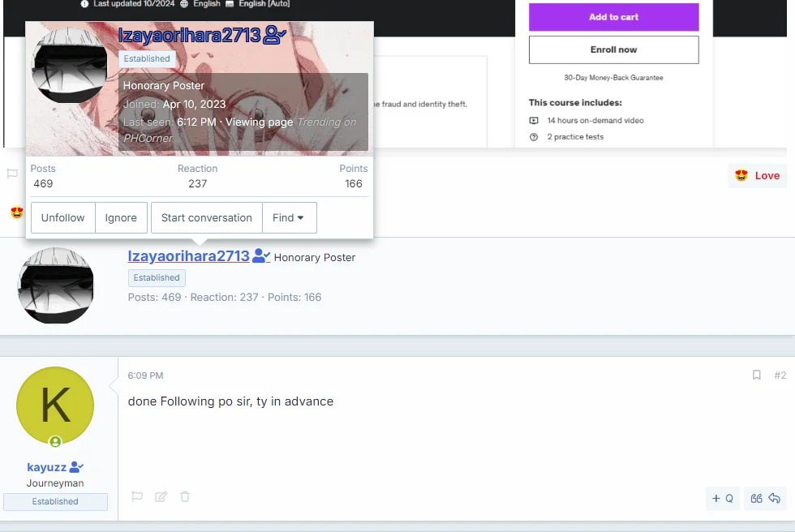Click the question icon beside 2 practice tests

coord(534,137)
